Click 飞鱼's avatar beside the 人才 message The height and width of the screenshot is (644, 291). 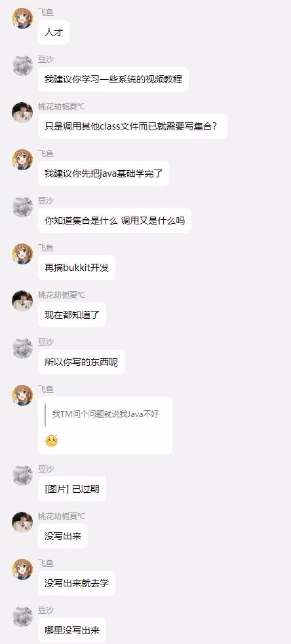click(x=22, y=18)
